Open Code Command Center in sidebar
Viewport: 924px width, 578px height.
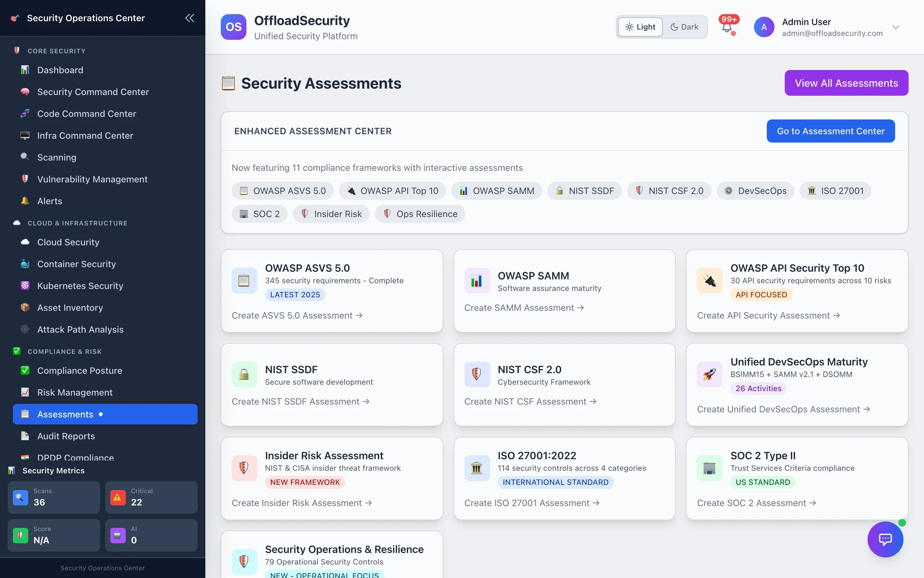105,113
